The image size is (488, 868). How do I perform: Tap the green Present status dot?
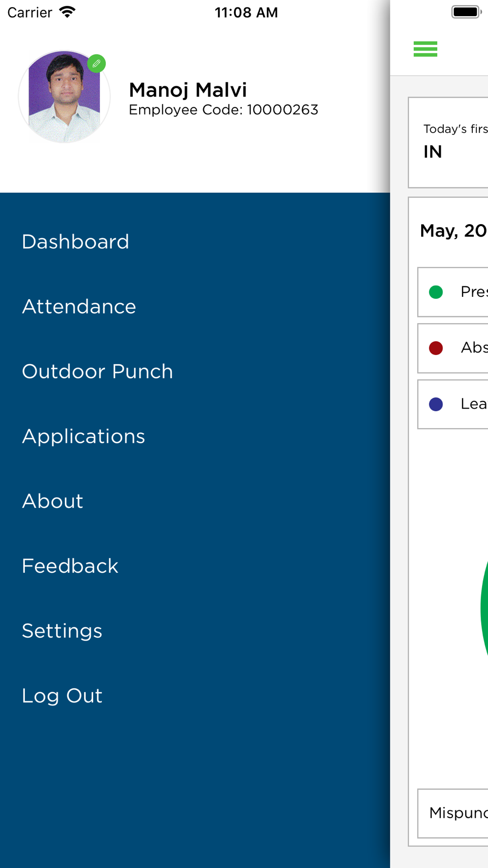click(x=436, y=292)
